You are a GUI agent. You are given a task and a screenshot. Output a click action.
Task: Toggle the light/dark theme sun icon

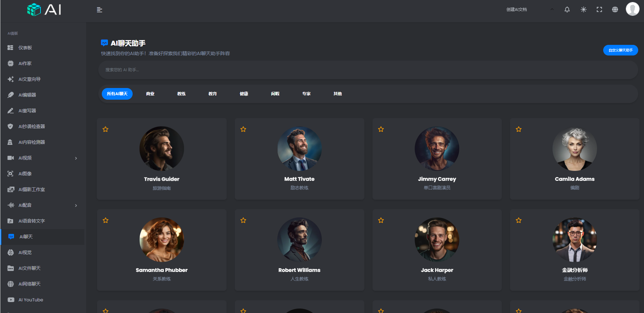point(583,10)
